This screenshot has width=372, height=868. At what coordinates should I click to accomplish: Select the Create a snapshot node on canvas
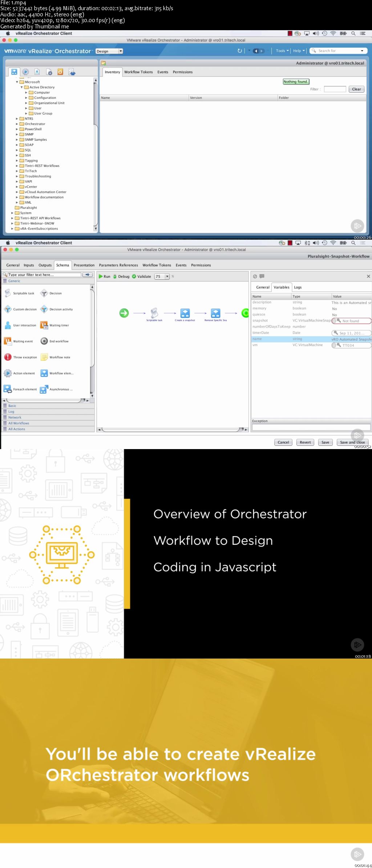pyautogui.click(x=185, y=315)
